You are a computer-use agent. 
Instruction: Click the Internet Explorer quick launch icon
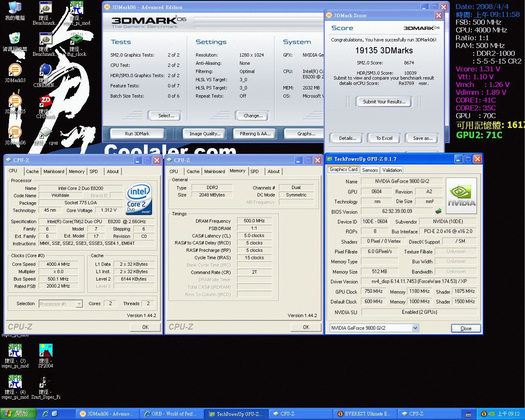point(45,414)
